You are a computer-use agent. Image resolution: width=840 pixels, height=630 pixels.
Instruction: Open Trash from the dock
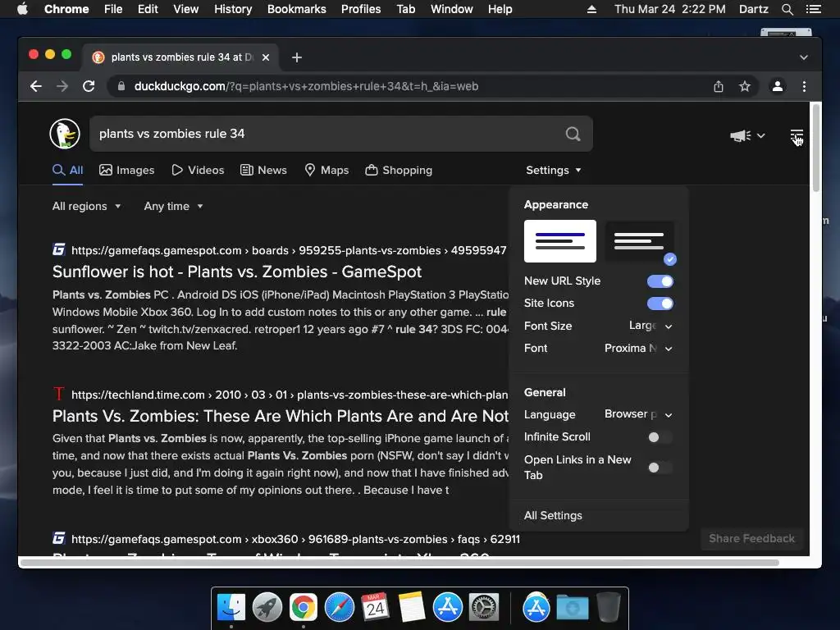(609, 608)
